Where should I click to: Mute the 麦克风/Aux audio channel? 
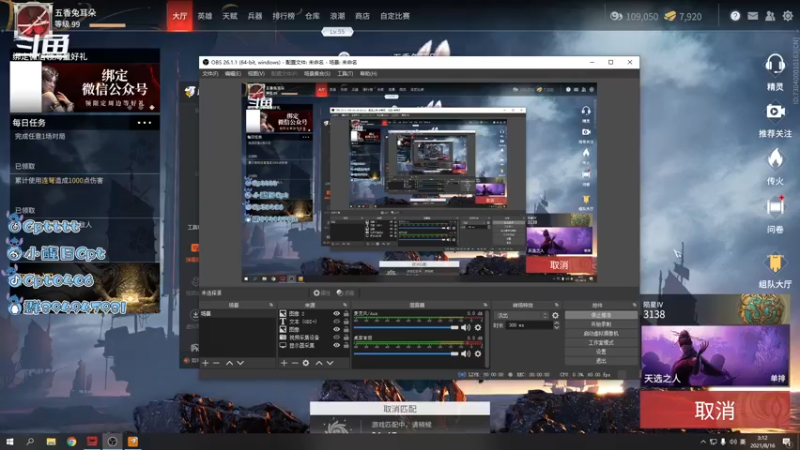[x=466, y=328]
